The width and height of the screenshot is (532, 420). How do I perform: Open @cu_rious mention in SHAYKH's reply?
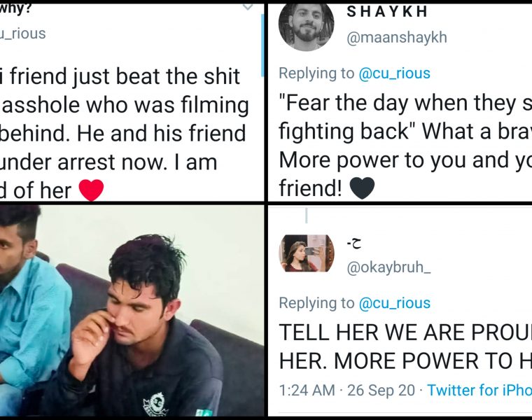click(394, 73)
